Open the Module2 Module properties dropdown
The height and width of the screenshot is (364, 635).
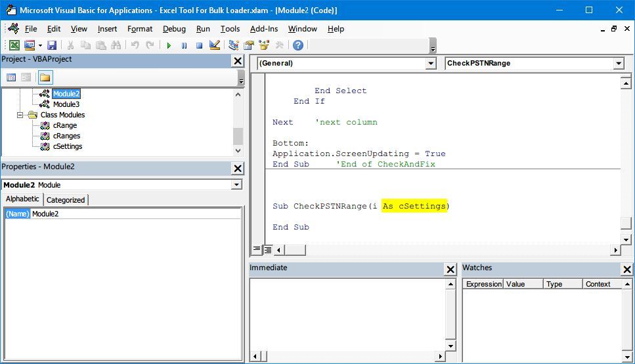(236, 185)
